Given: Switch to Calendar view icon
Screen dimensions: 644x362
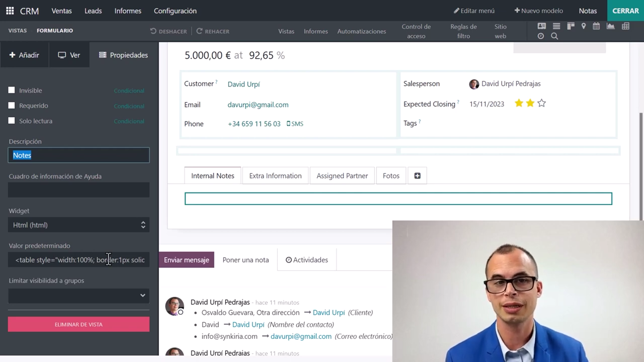Looking at the screenshot, I should 596,26.
